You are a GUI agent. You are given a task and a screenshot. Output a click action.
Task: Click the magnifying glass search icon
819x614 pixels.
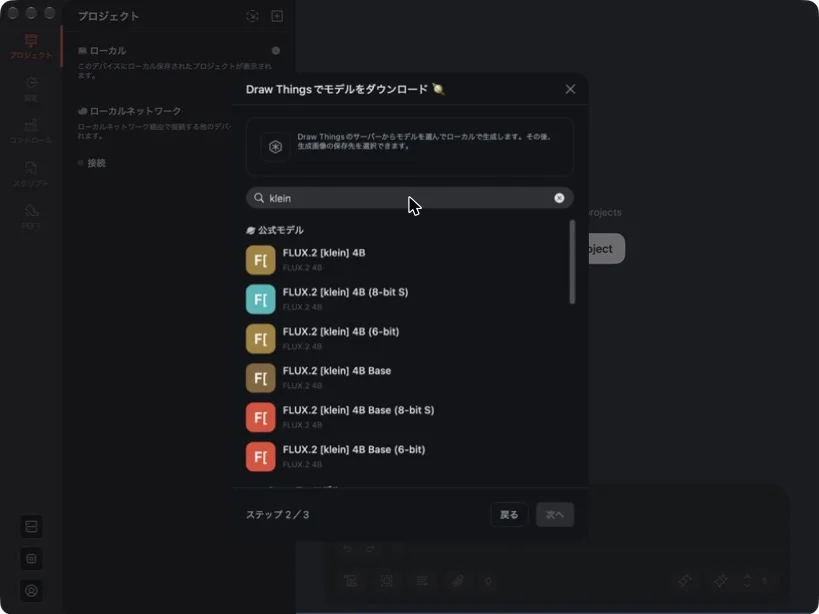[x=259, y=198]
